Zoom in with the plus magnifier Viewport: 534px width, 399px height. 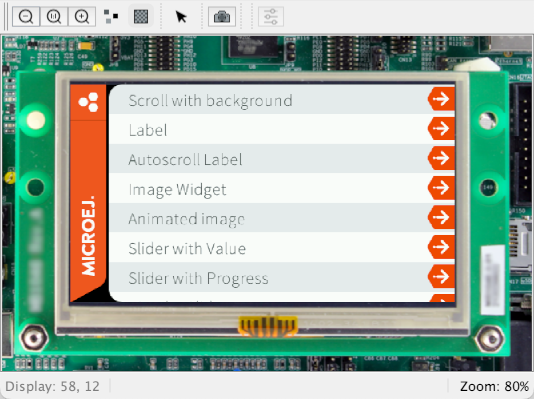point(82,16)
